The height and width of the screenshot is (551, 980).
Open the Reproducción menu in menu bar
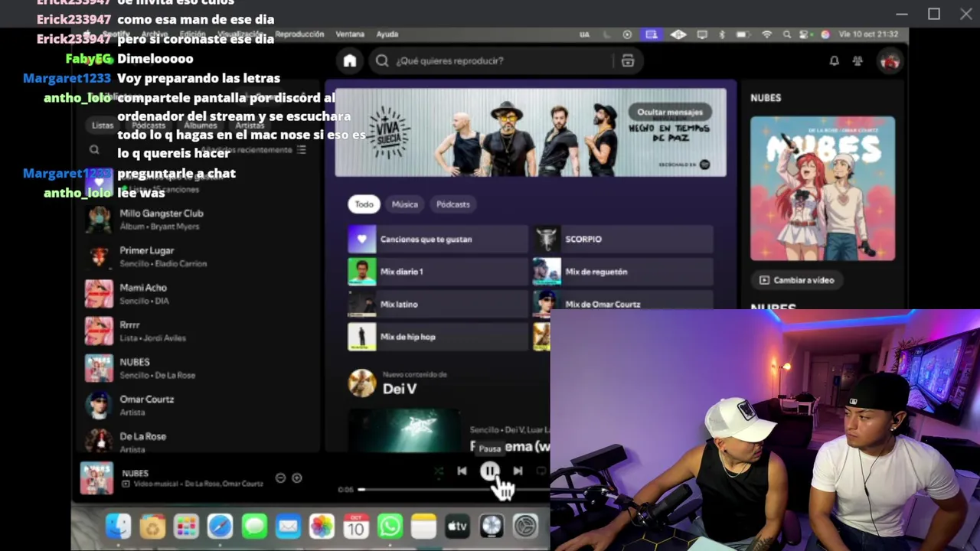point(299,34)
